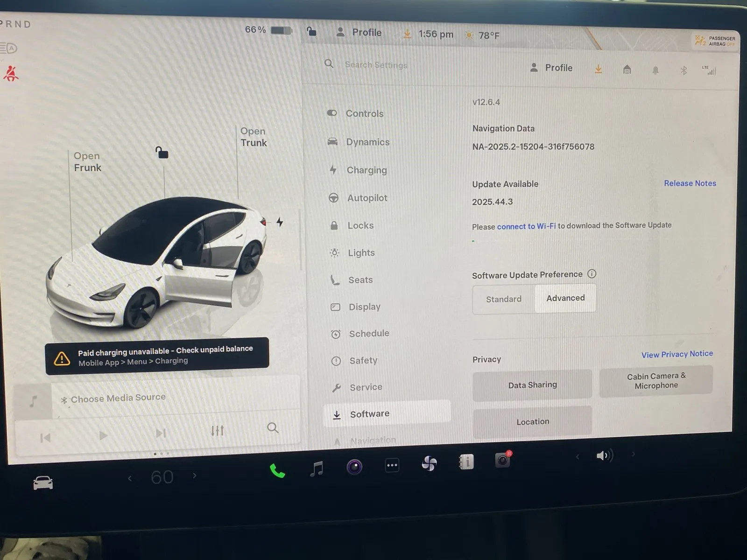Decrease temperature with the left arrow
Image resolution: width=747 pixels, height=560 pixels.
click(x=130, y=478)
